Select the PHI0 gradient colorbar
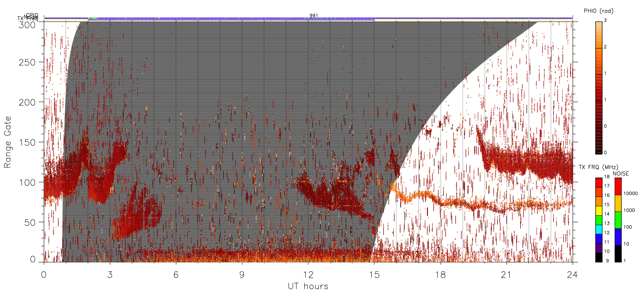This screenshot has height=297, width=644. click(599, 87)
